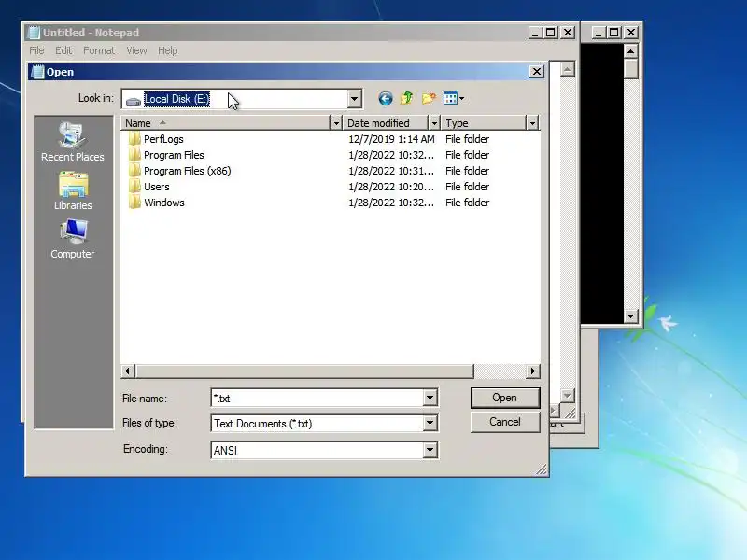747x560 pixels.
Task: Sort by the Type column header
Action: pyautogui.click(x=484, y=123)
